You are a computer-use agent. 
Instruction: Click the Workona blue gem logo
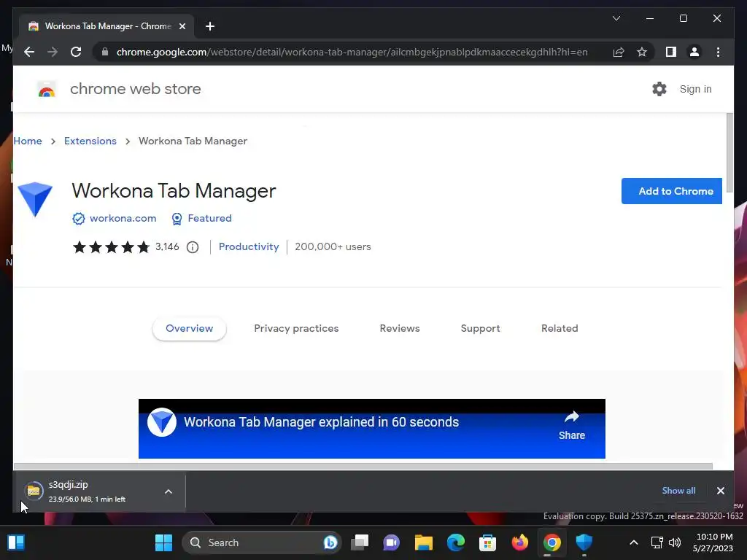pos(35,198)
